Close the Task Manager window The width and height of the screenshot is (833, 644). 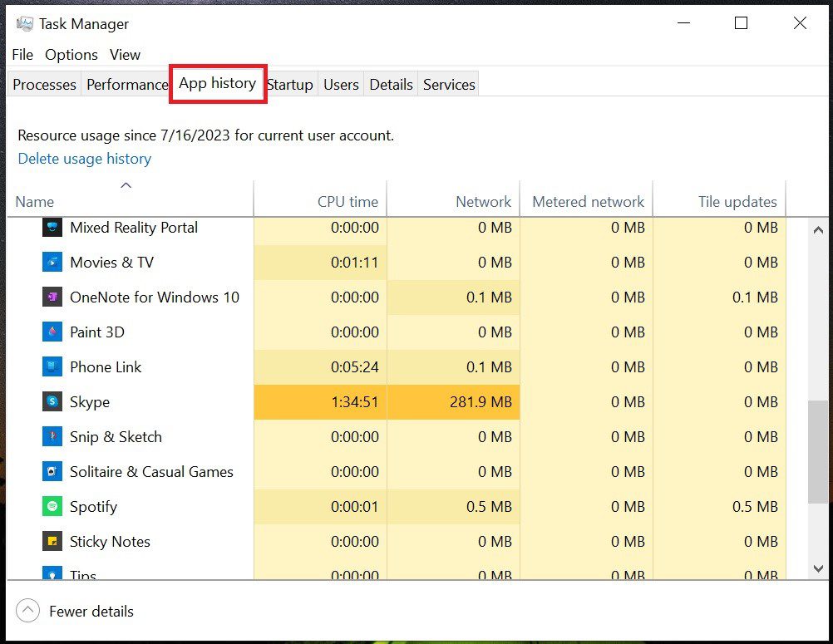point(800,22)
